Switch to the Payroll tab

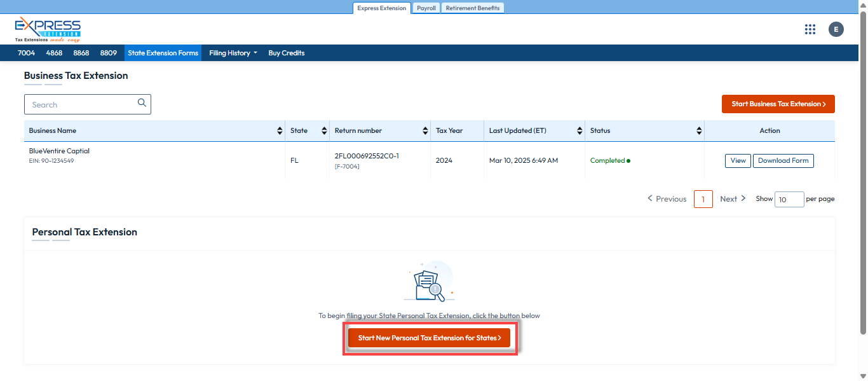click(x=426, y=8)
